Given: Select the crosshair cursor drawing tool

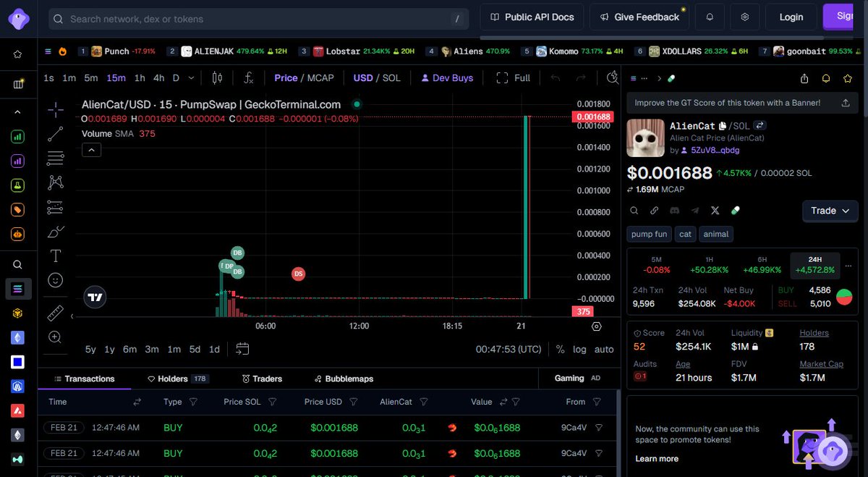Looking at the screenshot, I should click(56, 110).
